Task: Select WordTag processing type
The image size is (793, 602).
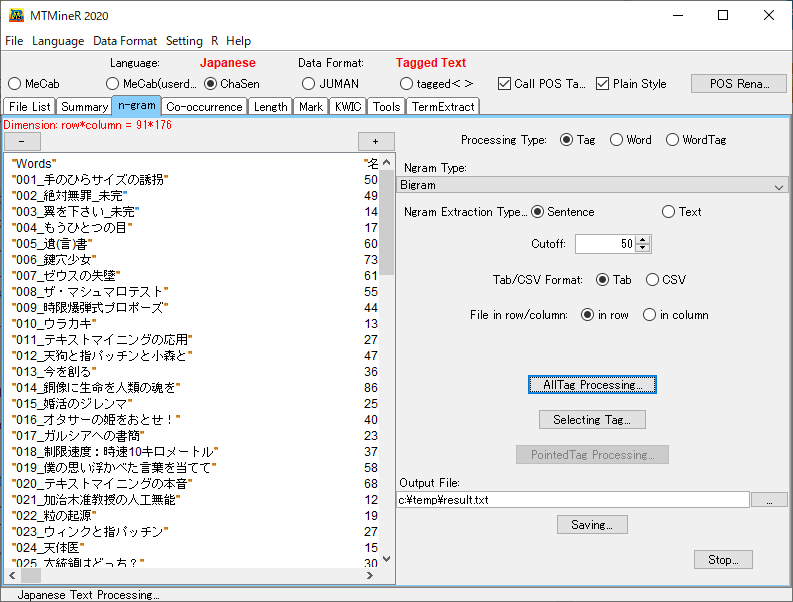Action: (x=672, y=140)
